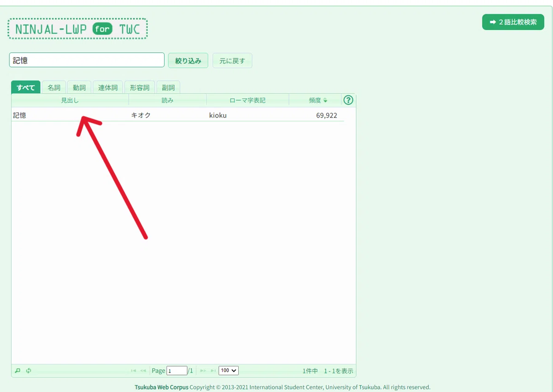Select the 記憶 headword in the results row
Image resolution: width=553 pixels, height=392 pixels.
[19, 115]
